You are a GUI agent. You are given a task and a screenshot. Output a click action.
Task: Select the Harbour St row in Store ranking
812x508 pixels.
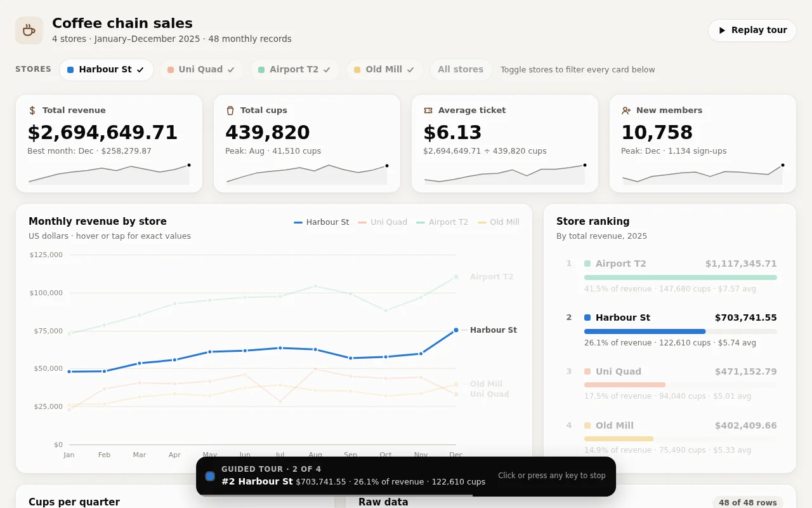click(x=670, y=330)
